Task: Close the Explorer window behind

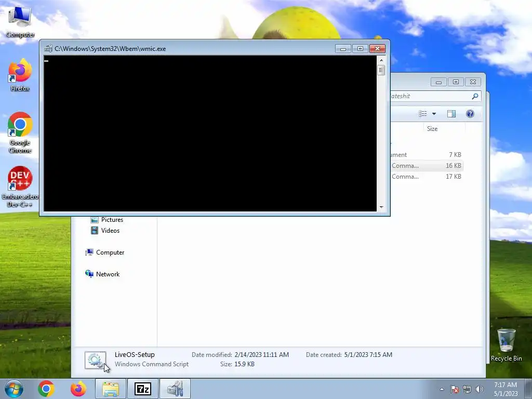Action: 473,82
